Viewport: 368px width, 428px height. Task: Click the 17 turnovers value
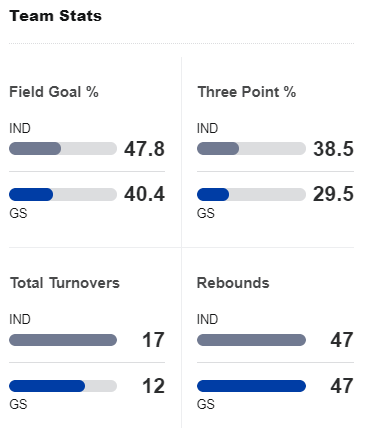click(153, 340)
